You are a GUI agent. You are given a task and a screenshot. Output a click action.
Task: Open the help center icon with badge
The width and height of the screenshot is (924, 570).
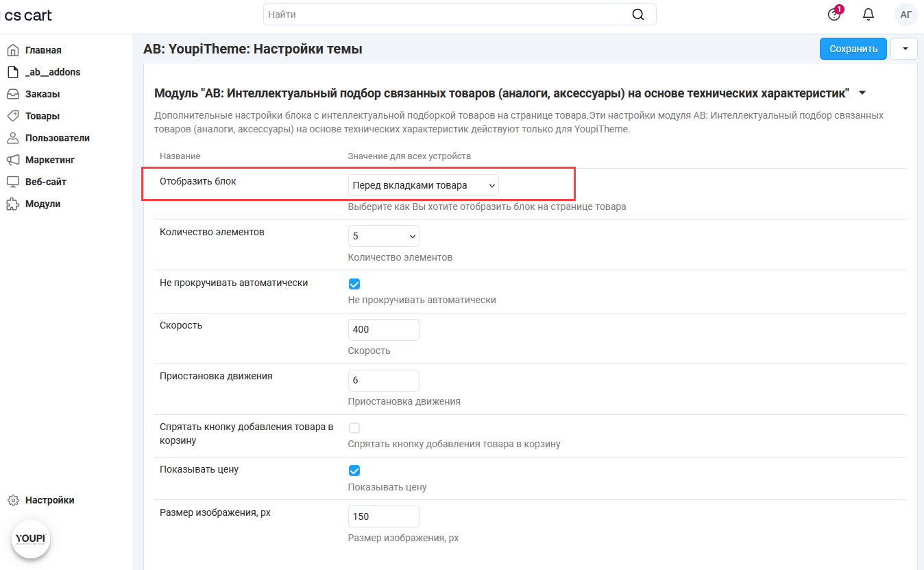click(834, 14)
